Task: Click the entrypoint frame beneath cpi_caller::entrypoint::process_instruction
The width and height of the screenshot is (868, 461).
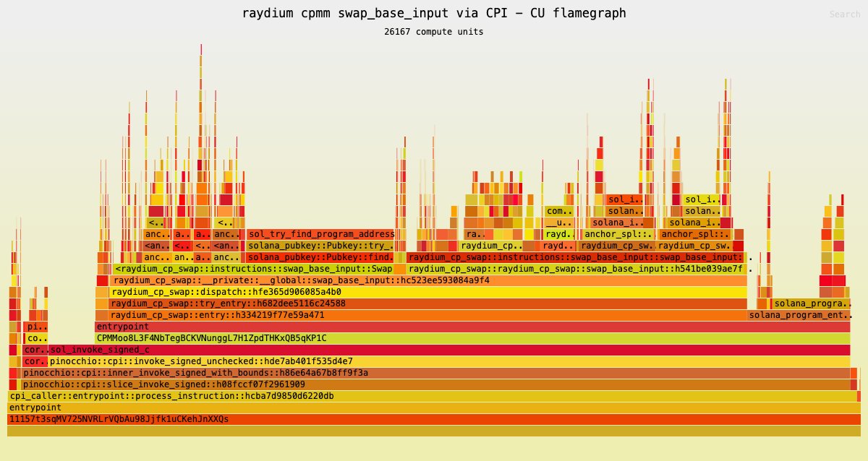Action: (434, 408)
